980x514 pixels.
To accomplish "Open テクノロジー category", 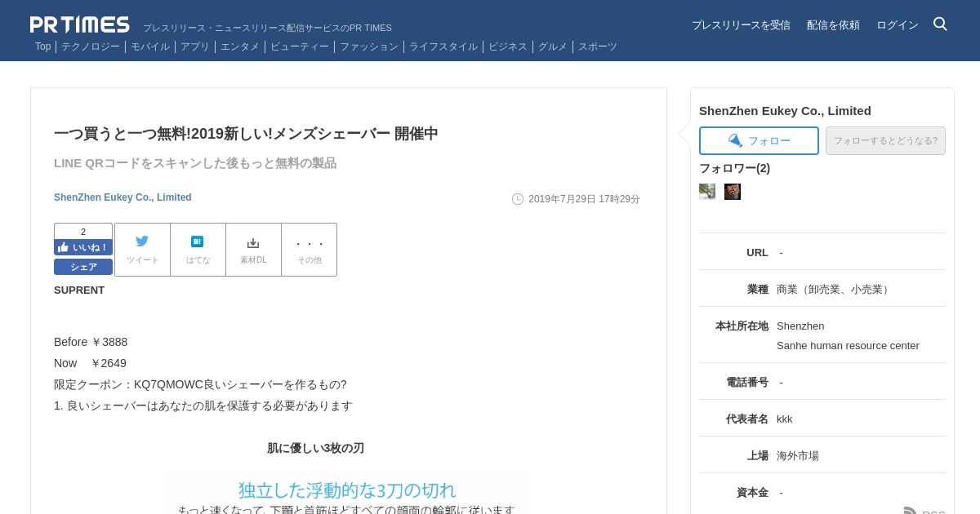I will click(91, 47).
